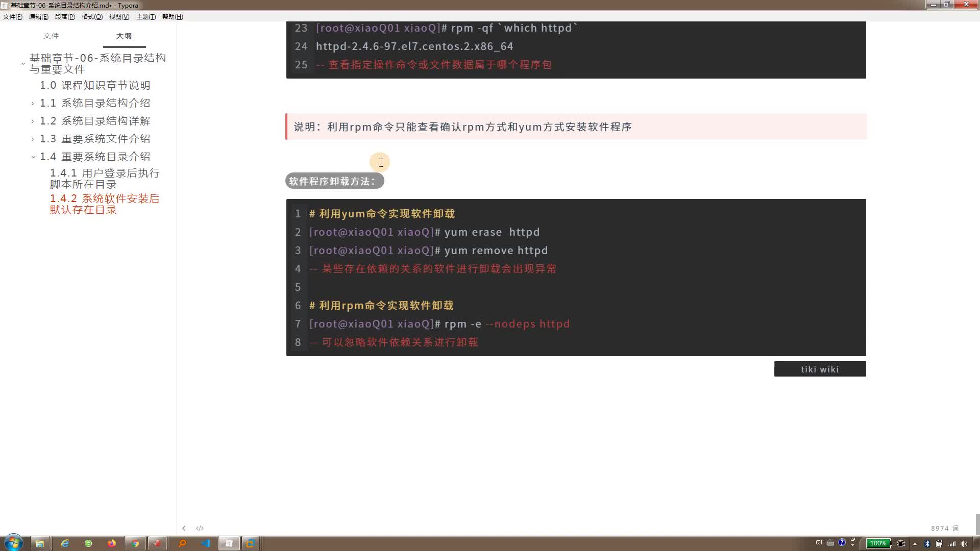
Task: Open the volume speaker tray icon
Action: tap(964, 544)
